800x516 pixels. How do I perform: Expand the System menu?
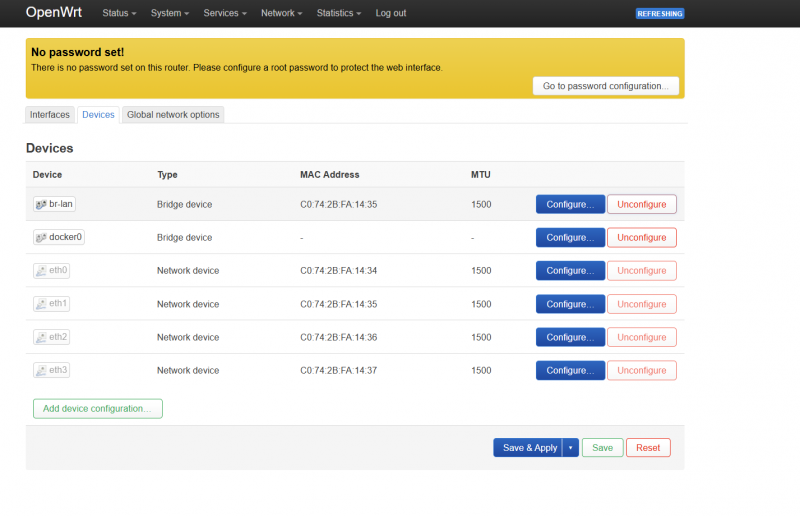tap(170, 13)
